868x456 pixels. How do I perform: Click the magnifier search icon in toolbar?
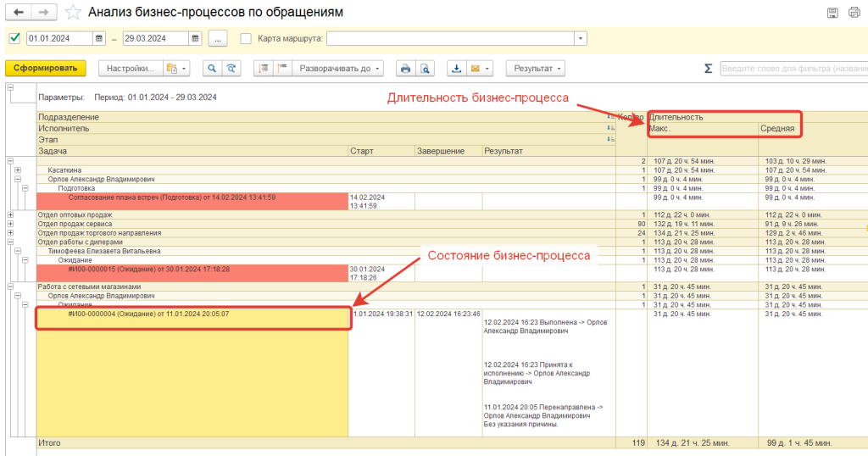211,69
